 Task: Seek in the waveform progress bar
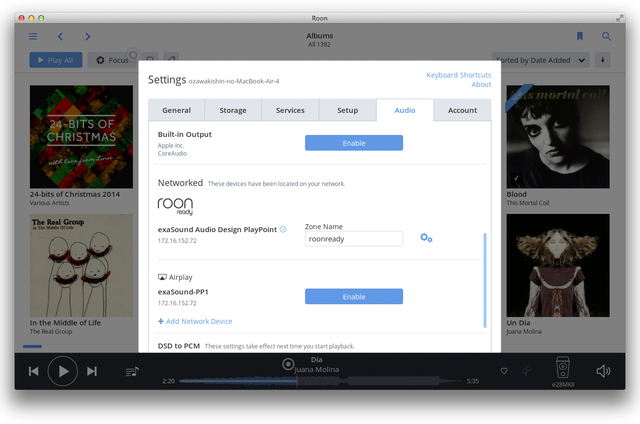pos(320,381)
